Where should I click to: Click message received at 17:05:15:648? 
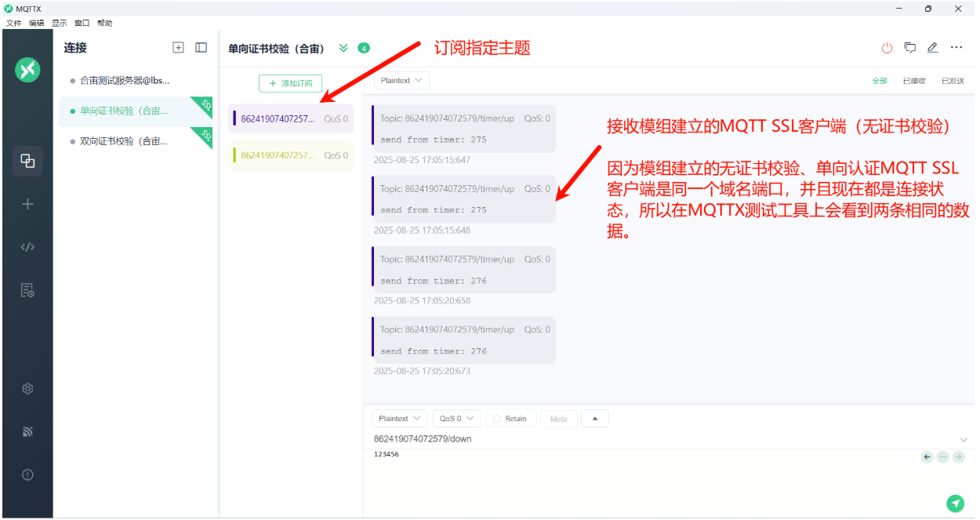[x=464, y=199]
